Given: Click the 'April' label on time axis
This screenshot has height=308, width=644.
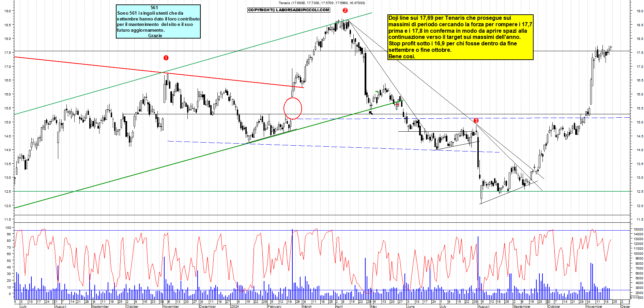Looking at the screenshot, I should click(x=339, y=306).
